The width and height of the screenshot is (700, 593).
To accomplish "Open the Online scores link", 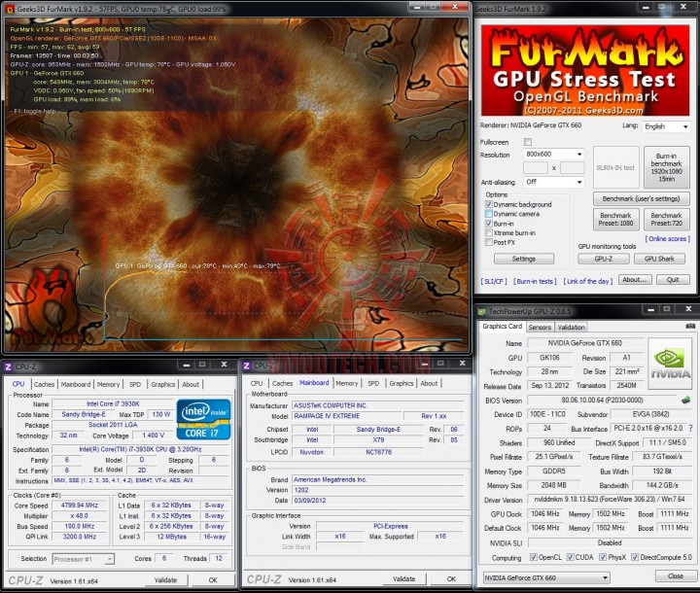I will point(667,239).
